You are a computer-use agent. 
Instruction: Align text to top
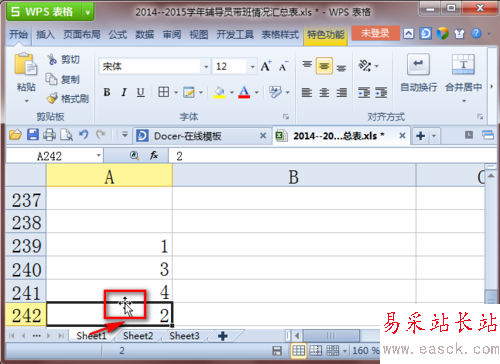coord(307,65)
